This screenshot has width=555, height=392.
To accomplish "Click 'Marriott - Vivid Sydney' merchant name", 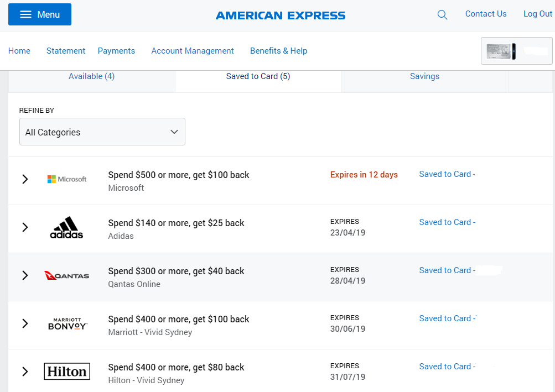I will click(x=150, y=332).
